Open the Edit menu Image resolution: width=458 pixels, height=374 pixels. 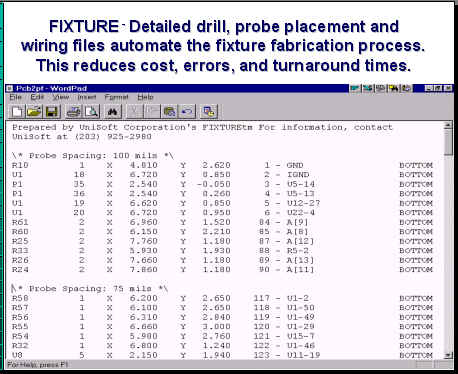[37, 97]
